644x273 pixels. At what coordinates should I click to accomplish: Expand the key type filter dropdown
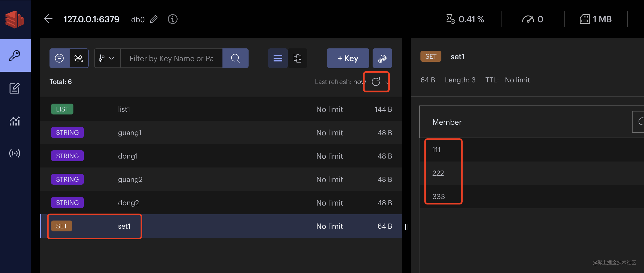(107, 58)
